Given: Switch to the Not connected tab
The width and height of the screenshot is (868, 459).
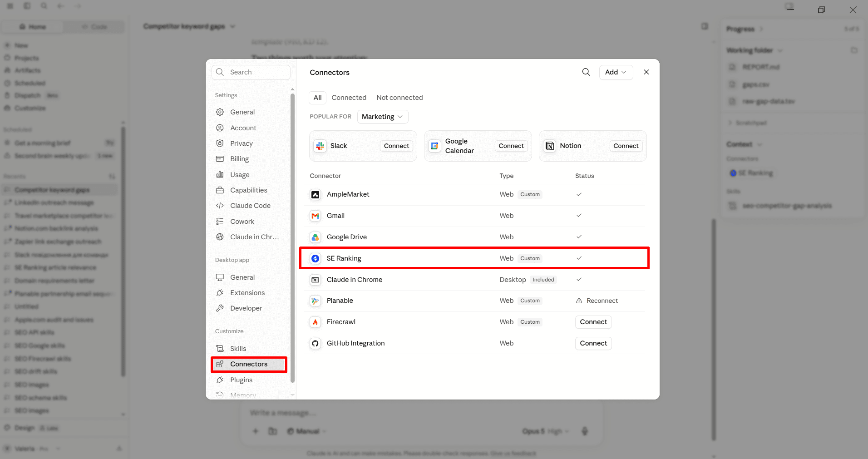Looking at the screenshot, I should (x=399, y=98).
